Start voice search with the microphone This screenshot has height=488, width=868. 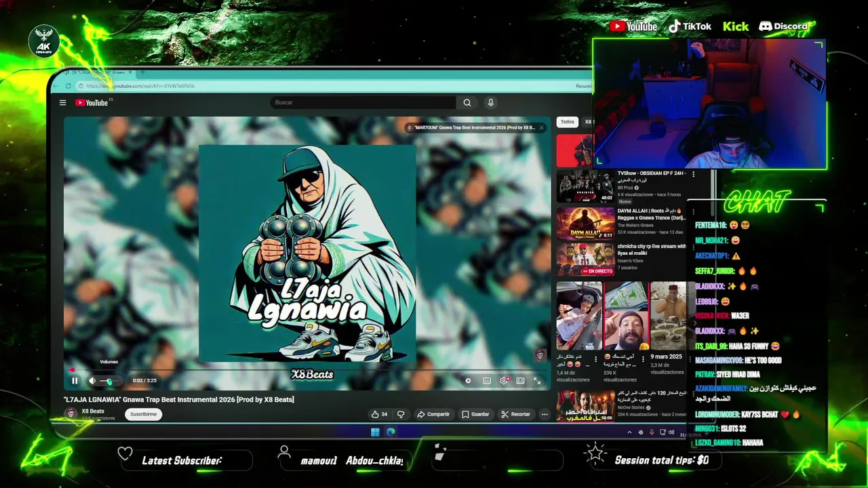coord(490,102)
